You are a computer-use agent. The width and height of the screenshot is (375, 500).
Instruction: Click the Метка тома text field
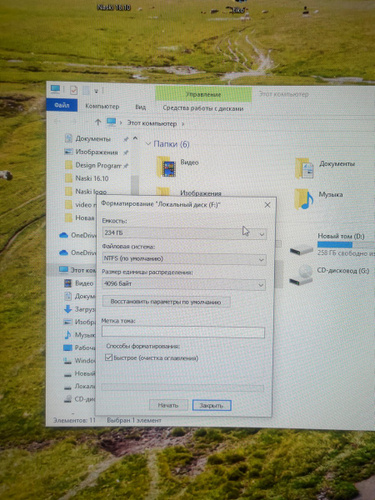(x=183, y=332)
